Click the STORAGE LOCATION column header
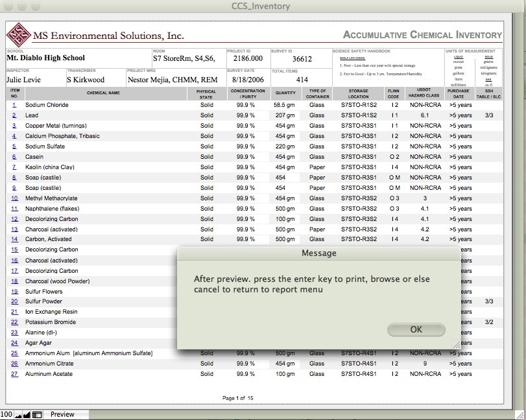Screen dimensions: 526x420 358,93
